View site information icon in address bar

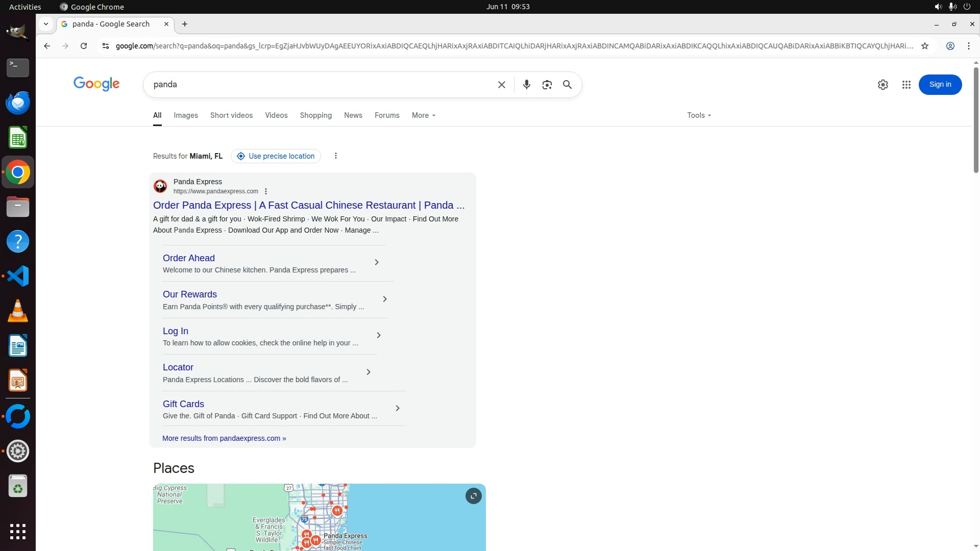(x=105, y=46)
